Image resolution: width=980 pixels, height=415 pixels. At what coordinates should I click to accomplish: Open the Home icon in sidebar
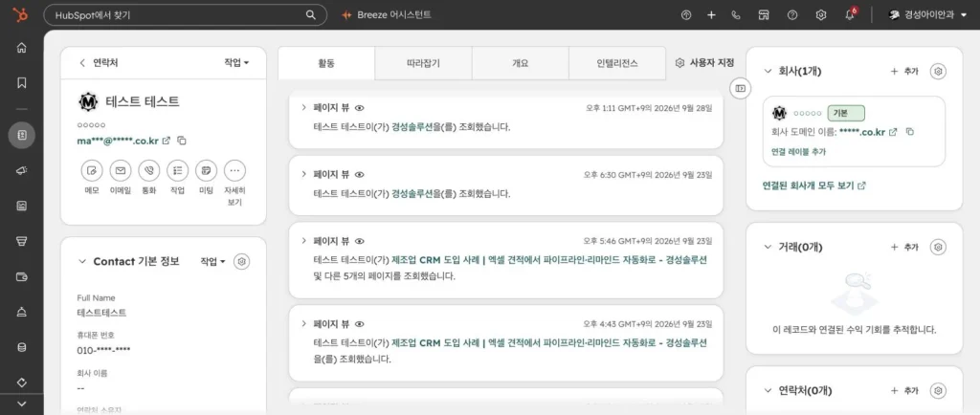point(22,48)
